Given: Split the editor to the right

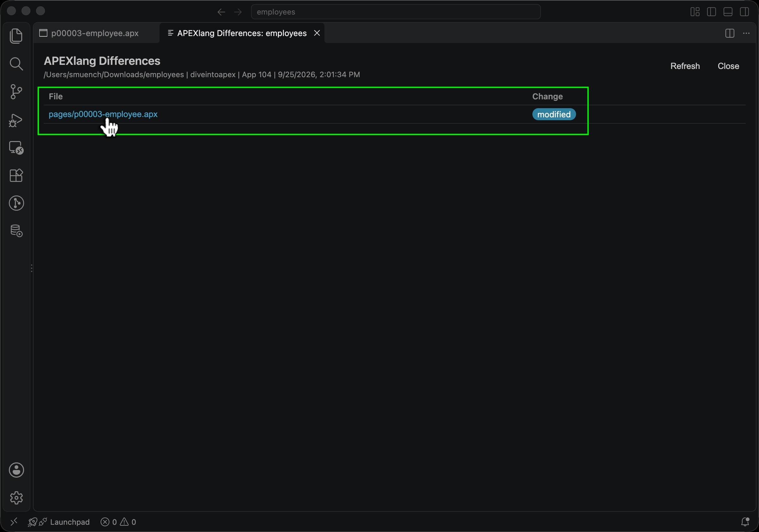Looking at the screenshot, I should click(730, 33).
